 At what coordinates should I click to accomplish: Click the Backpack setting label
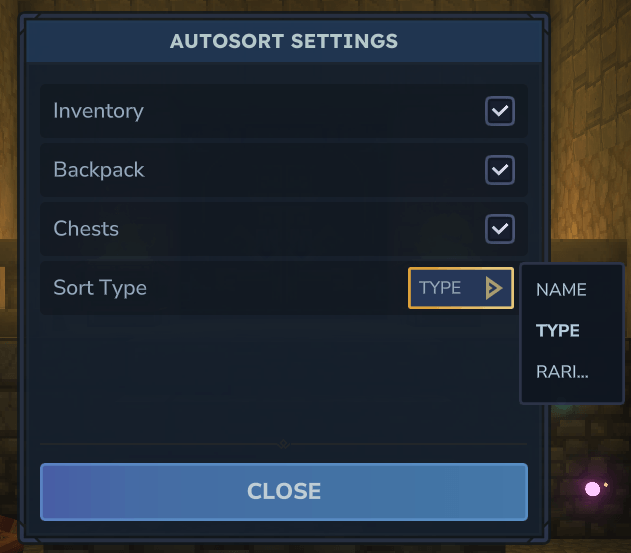pyautogui.click(x=99, y=170)
